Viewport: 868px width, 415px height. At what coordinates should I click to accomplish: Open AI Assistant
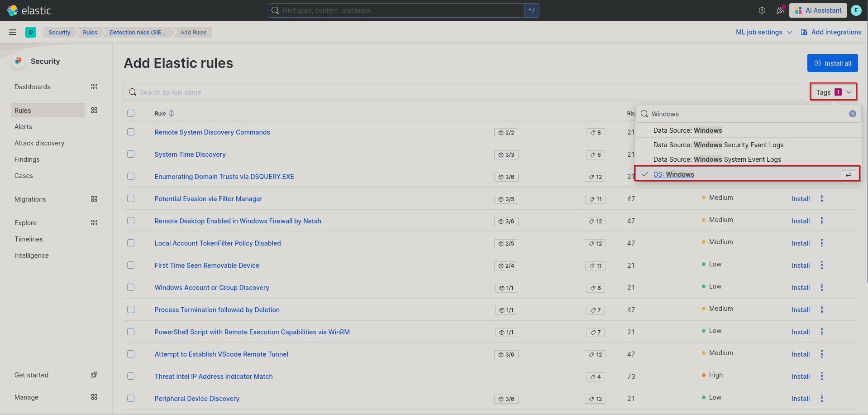(818, 10)
